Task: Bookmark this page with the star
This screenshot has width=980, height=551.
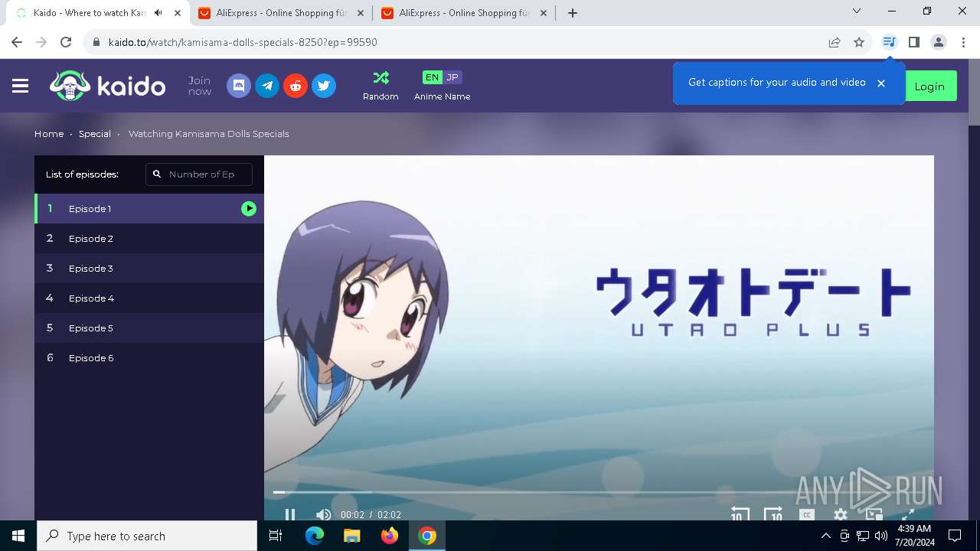Action: pyautogui.click(x=859, y=42)
